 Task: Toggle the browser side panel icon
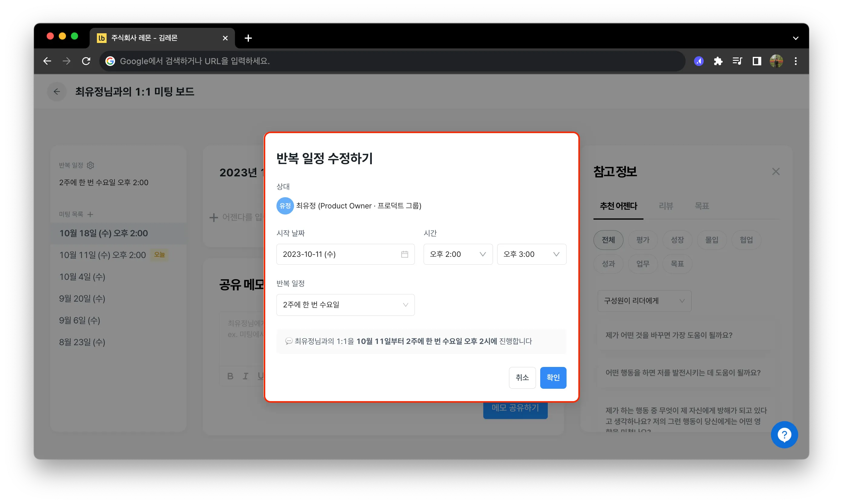pyautogui.click(x=757, y=61)
